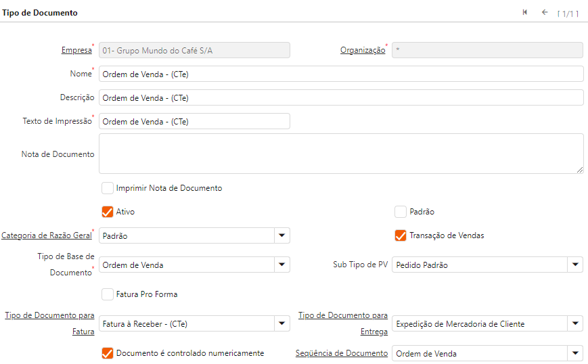
Task: Enable Imprimir Nota de Documento checkbox
Action: (x=107, y=188)
